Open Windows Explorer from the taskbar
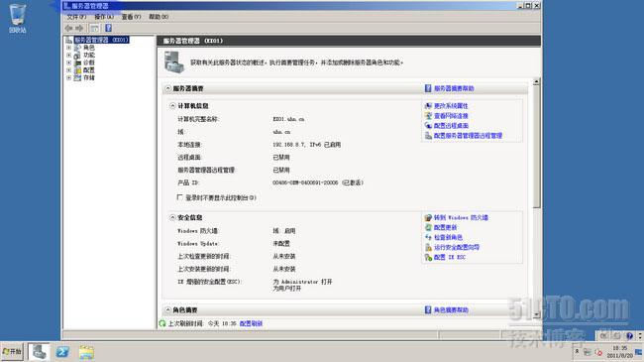The image size is (644, 362). (86, 352)
